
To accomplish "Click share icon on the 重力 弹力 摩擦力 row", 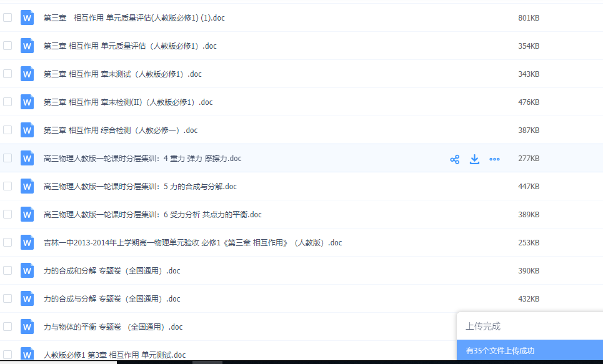I will pos(454,159).
